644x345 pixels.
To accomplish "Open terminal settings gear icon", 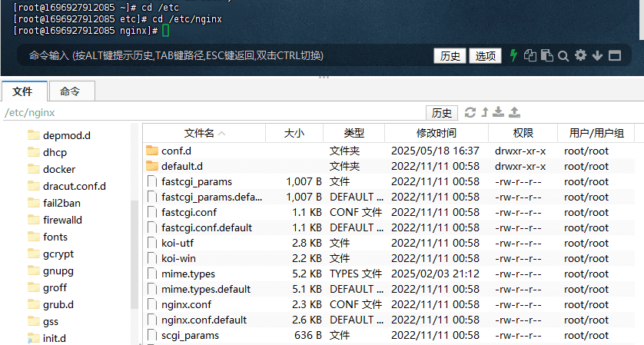I will (580, 55).
